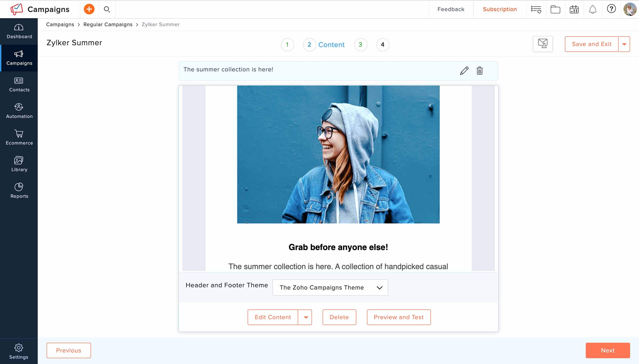The height and width of the screenshot is (364, 639).
Task: Open the Header and Footer Theme dropdown
Action: [330, 287]
